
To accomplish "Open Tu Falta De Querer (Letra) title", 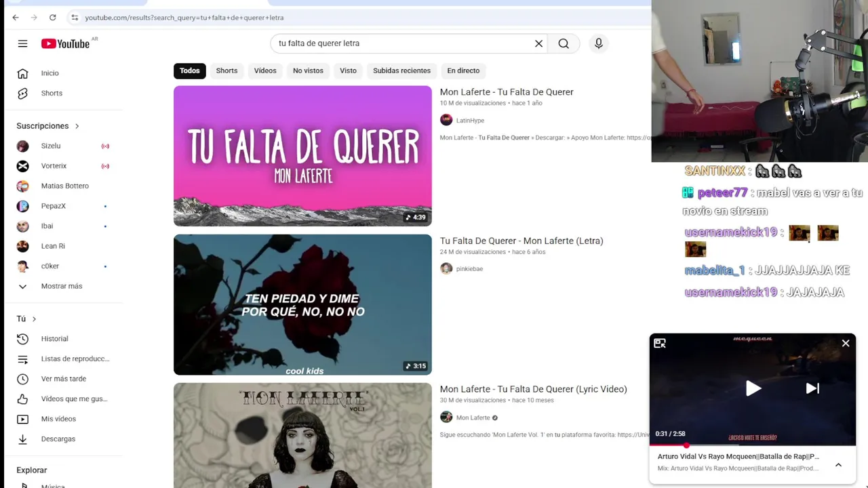I will click(521, 241).
